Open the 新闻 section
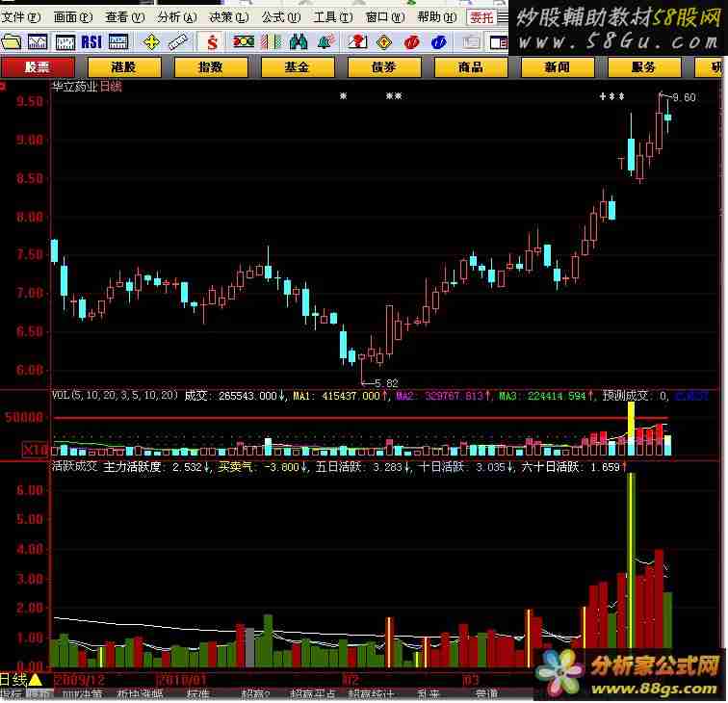Image resolution: width=728 pixels, height=703 pixels. [x=558, y=67]
